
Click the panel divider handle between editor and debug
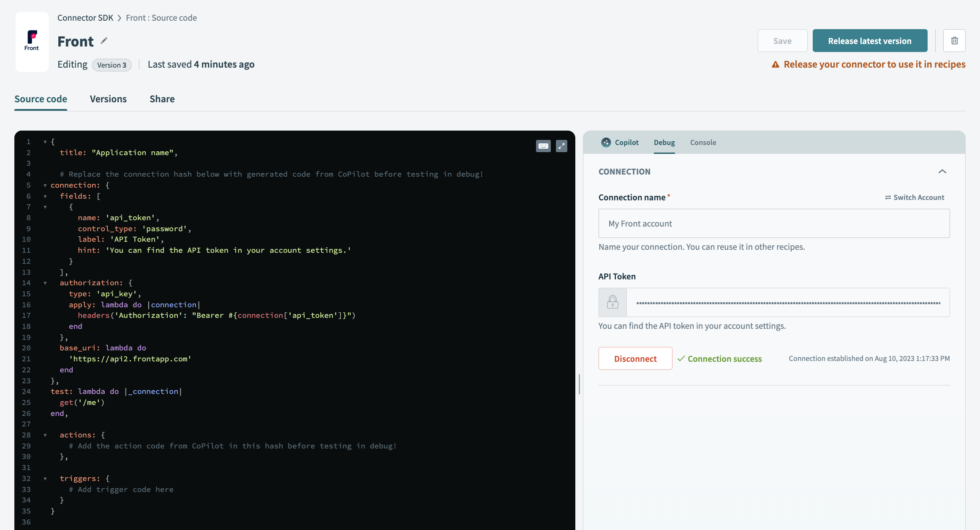click(579, 384)
